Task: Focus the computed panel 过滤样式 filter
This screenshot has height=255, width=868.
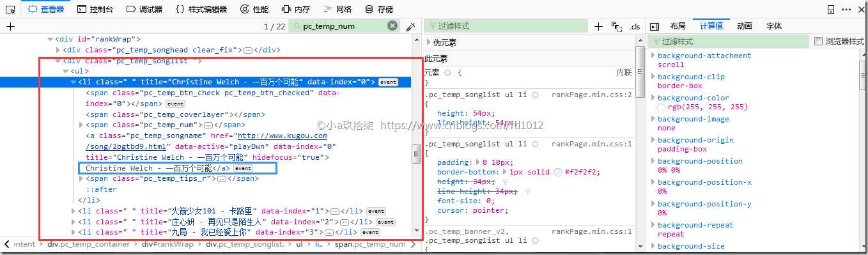Action: pyautogui.click(x=729, y=42)
